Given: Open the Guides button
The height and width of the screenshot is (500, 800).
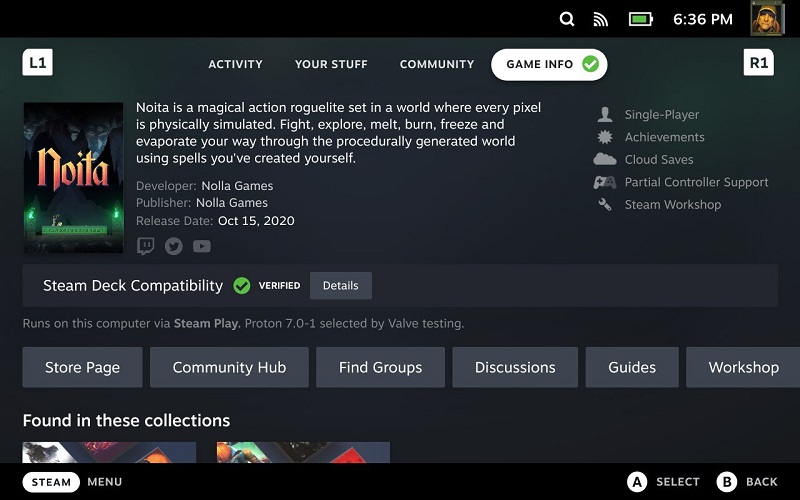Looking at the screenshot, I should pyautogui.click(x=632, y=367).
